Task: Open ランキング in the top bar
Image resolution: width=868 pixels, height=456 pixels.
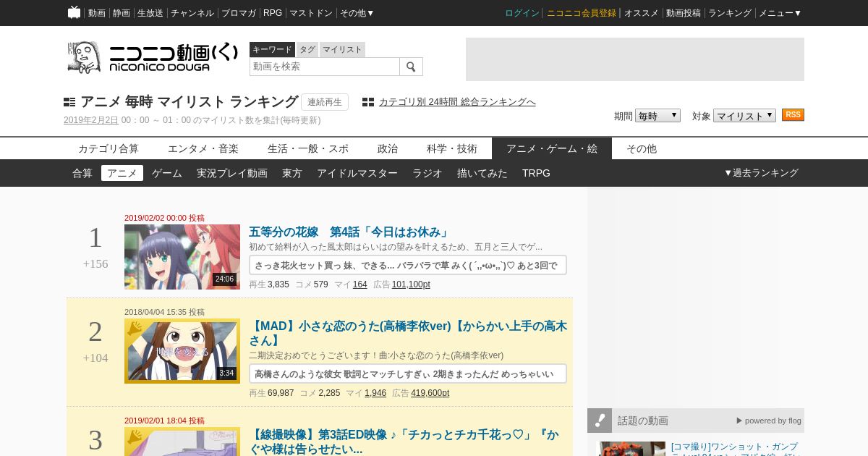Action: 730,13
